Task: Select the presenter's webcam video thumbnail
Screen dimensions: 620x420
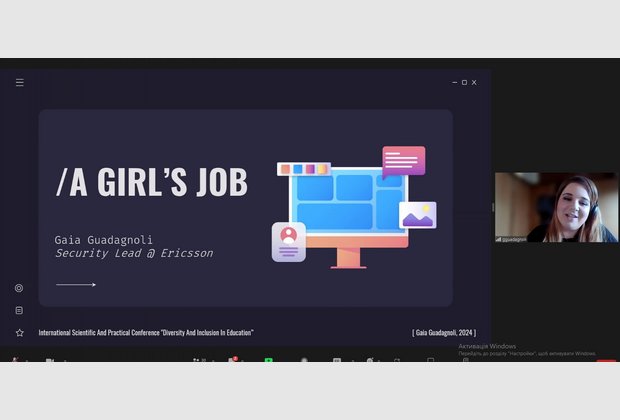Action: (556, 207)
